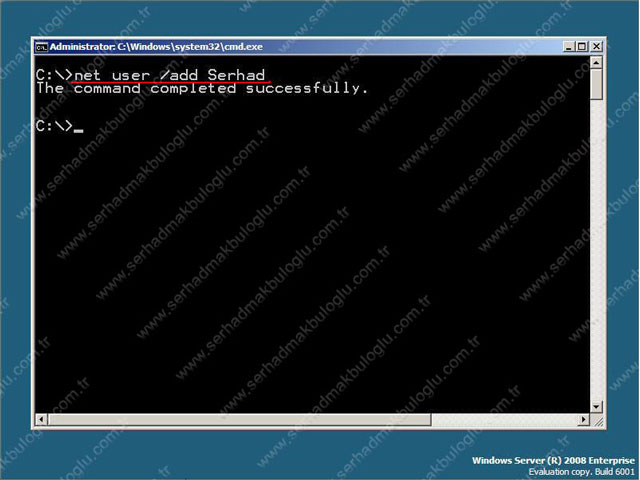640x480 pixels.
Task: Click the horizontal scrollbar thumb
Action: point(239,419)
